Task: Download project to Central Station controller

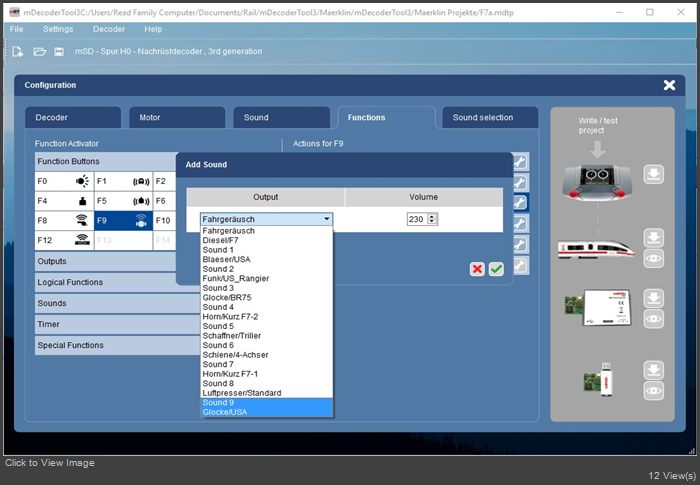Action: pos(654,174)
